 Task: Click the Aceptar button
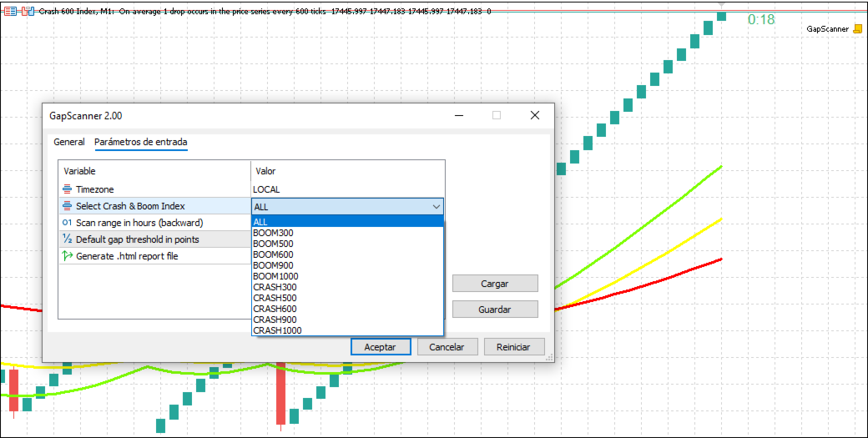click(381, 347)
